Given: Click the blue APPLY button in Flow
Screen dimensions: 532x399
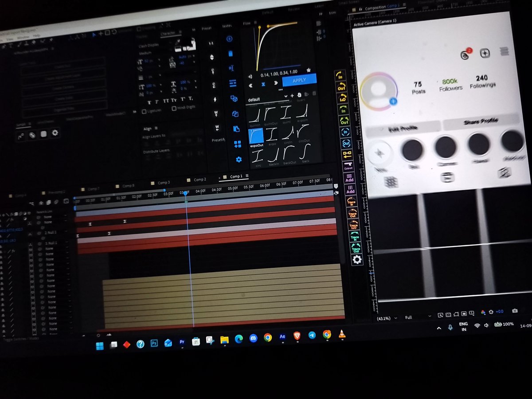Looking at the screenshot, I should click(299, 80).
